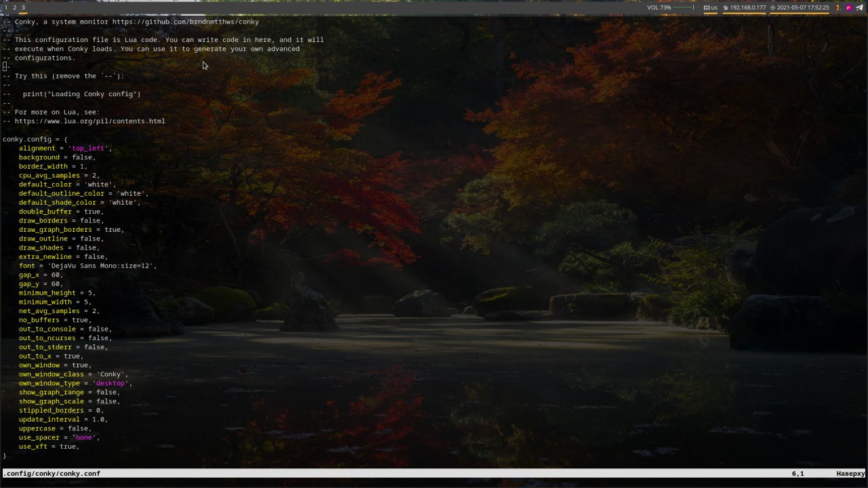868x488 pixels.
Task: Click the 'minimum_width = 5' line
Action: (55, 302)
